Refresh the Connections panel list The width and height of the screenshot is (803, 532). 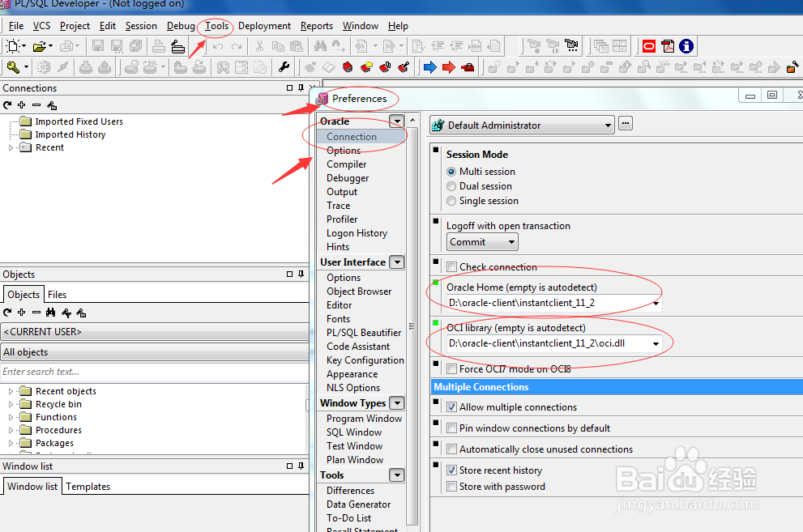(x=7, y=105)
